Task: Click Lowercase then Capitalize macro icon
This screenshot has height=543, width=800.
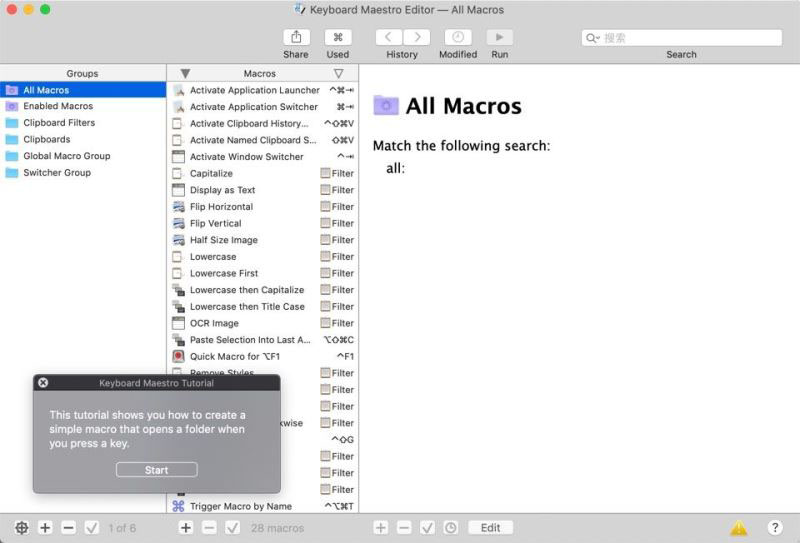Action: 178,290
